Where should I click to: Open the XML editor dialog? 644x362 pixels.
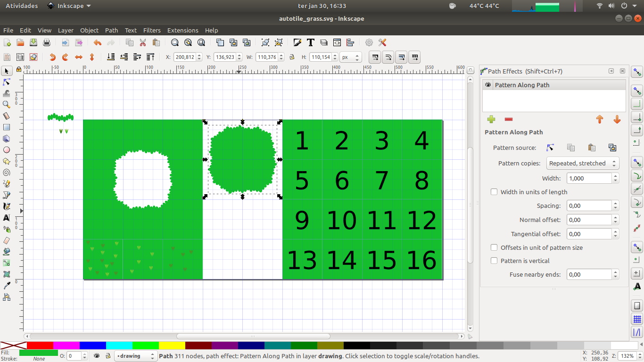337,42
